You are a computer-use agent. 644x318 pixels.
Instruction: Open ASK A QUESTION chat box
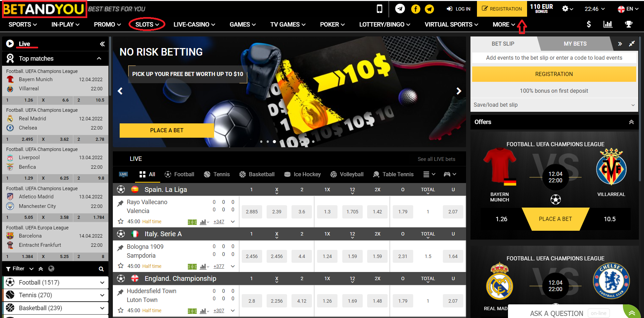pos(556,313)
